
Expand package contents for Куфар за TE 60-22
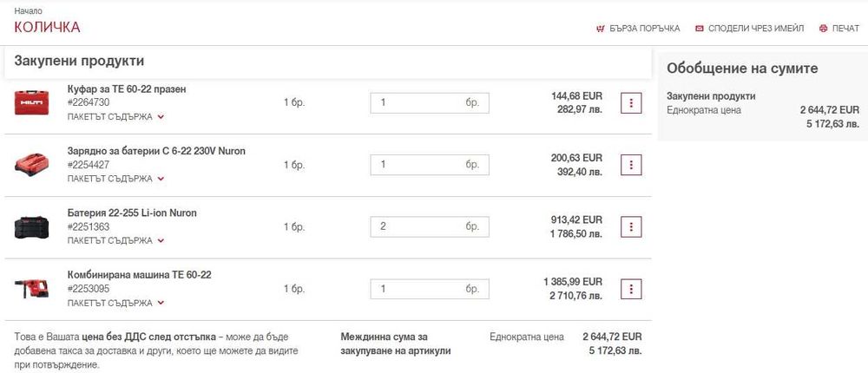click(116, 117)
